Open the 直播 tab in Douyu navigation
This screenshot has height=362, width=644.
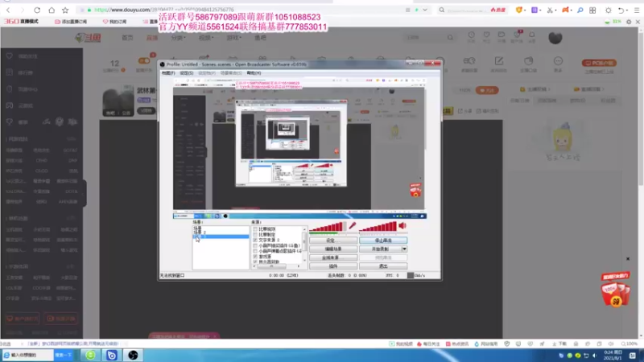pos(152,38)
